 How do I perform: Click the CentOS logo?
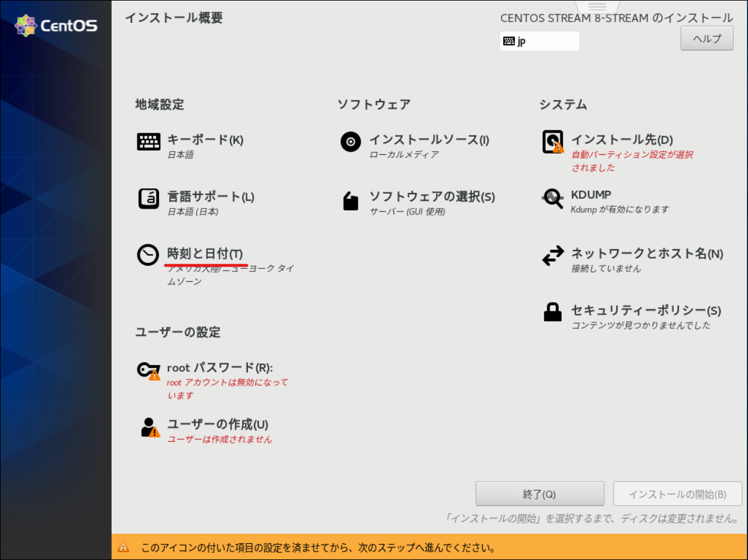(x=56, y=26)
